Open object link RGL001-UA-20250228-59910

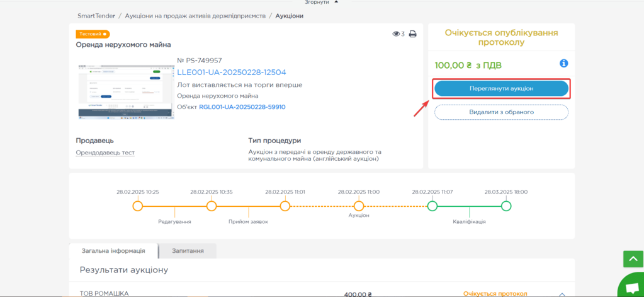242,107
